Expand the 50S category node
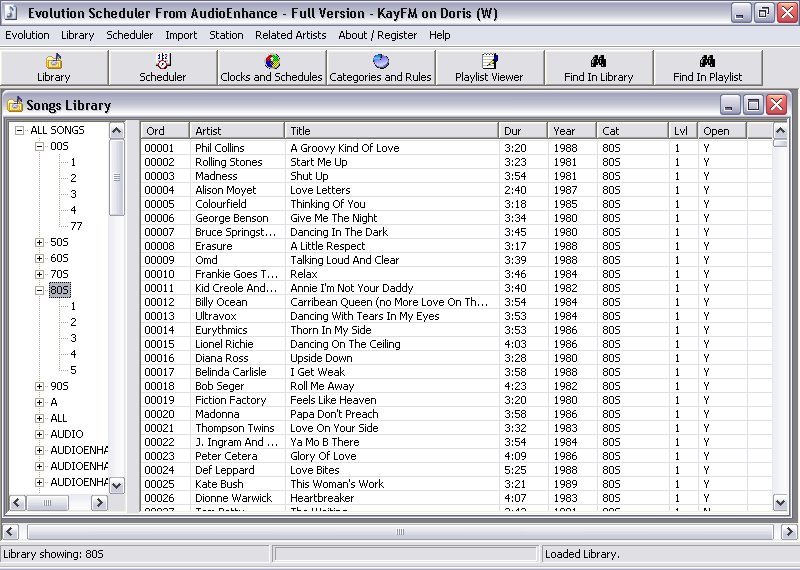Image resolution: width=800 pixels, height=570 pixels. click(x=39, y=242)
